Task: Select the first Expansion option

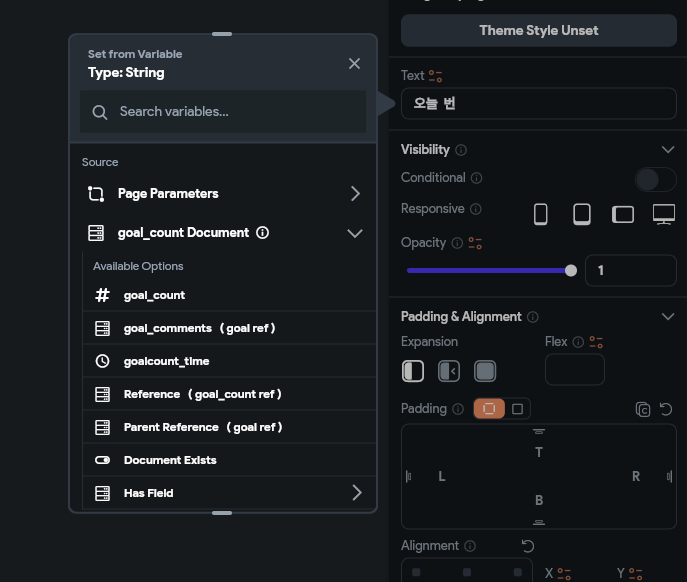Action: [x=413, y=371]
